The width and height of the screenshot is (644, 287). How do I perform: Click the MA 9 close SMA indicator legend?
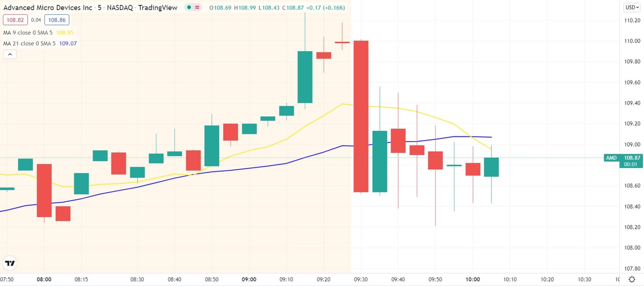pyautogui.click(x=29, y=32)
